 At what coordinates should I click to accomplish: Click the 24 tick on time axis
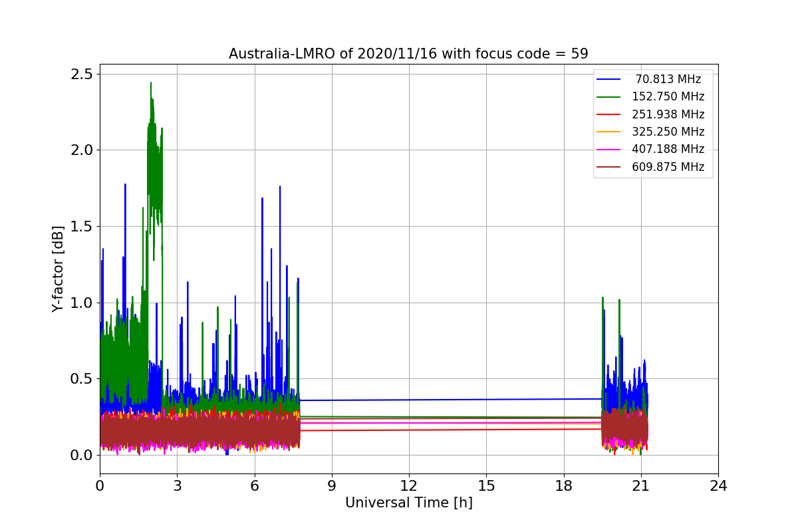(718, 486)
